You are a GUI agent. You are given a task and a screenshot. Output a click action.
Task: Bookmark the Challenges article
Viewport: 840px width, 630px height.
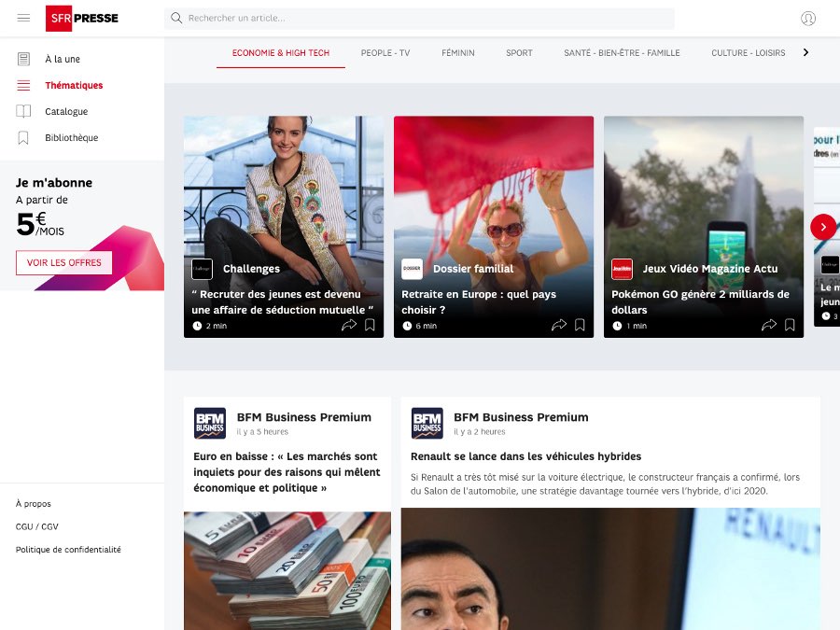[x=371, y=325]
